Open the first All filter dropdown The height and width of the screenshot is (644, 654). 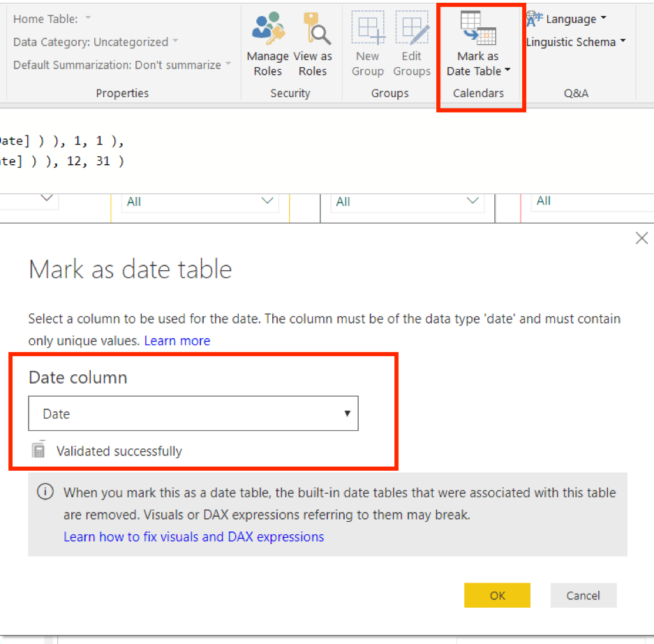268,200
